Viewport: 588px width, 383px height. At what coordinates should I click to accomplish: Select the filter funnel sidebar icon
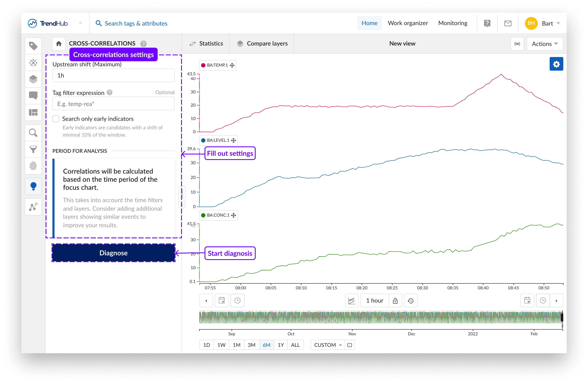click(x=33, y=149)
